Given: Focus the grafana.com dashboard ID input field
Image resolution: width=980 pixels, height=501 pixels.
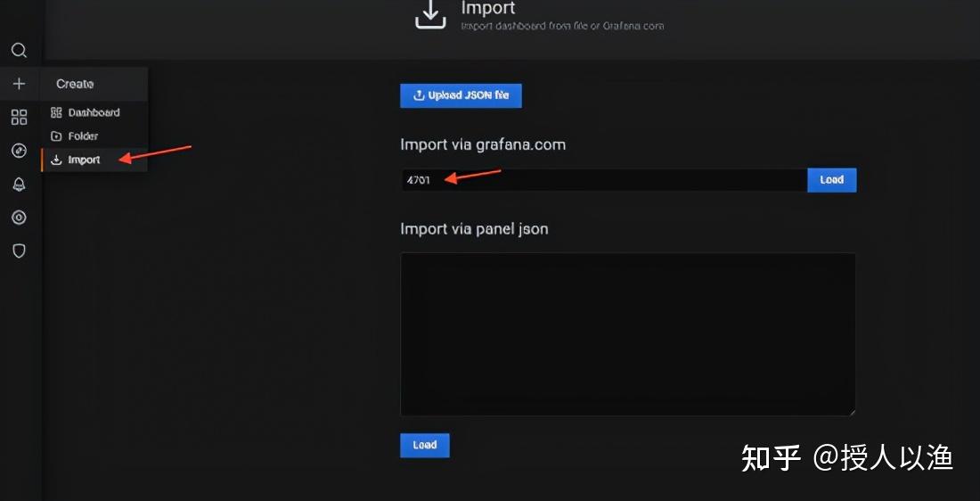Looking at the screenshot, I should point(604,180).
